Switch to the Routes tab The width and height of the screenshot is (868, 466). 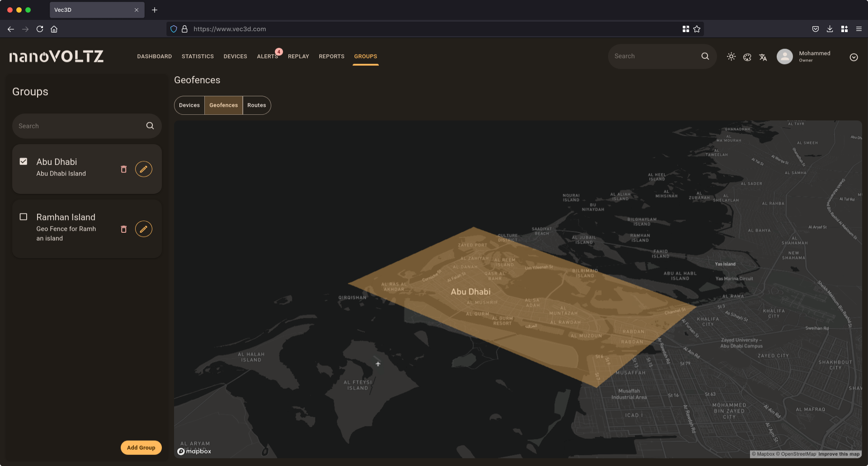click(256, 105)
